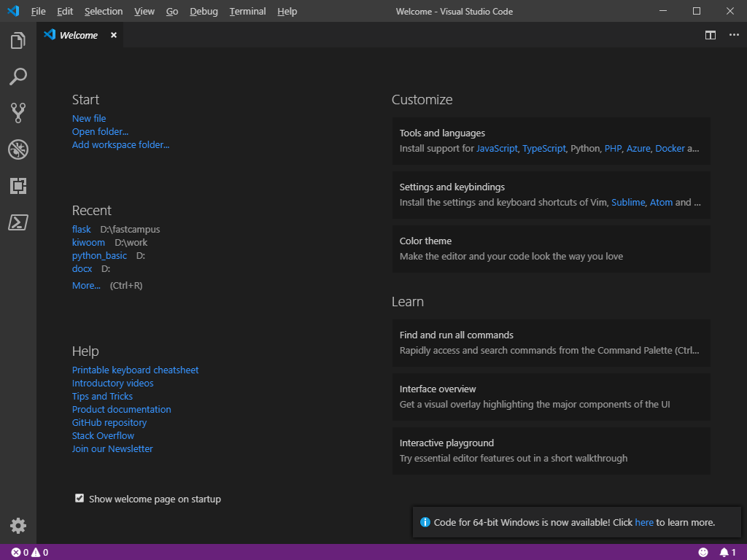Open the Edit menu
747x560 pixels.
point(65,11)
